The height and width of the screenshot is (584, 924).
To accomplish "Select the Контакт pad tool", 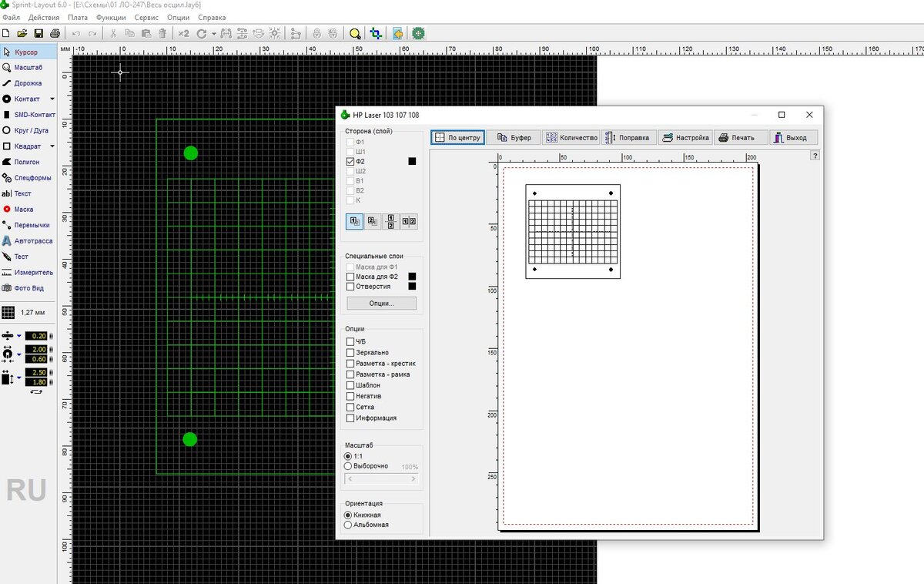I will point(23,99).
